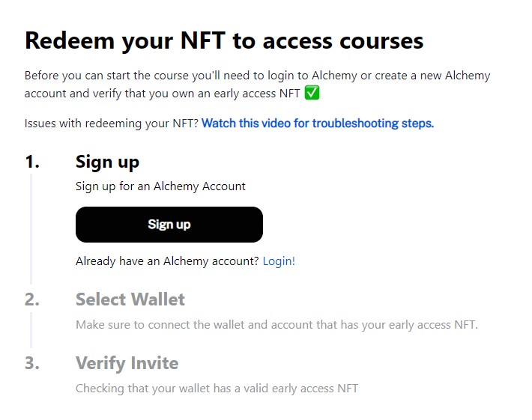Open the troubleshooting steps video link

318,123
